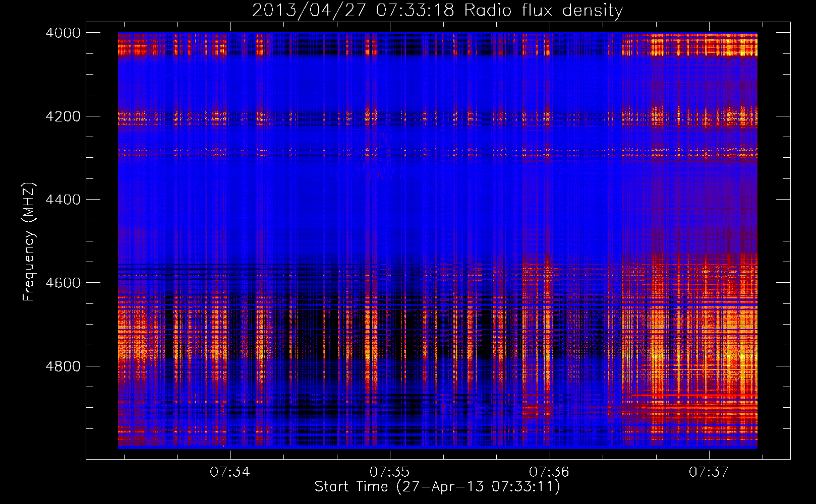The height and width of the screenshot is (504, 816).
Task: Click the 07:36 time tick label
Action: point(549,472)
